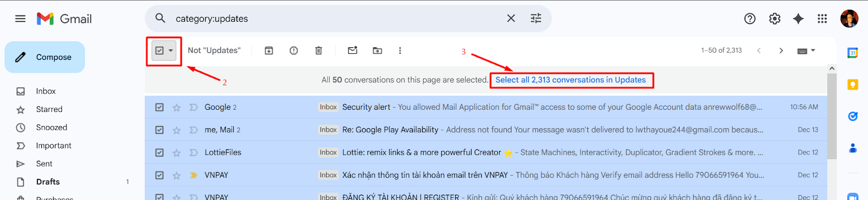Open the Important folder
This screenshot has height=200, width=868.
pyautogui.click(x=54, y=146)
